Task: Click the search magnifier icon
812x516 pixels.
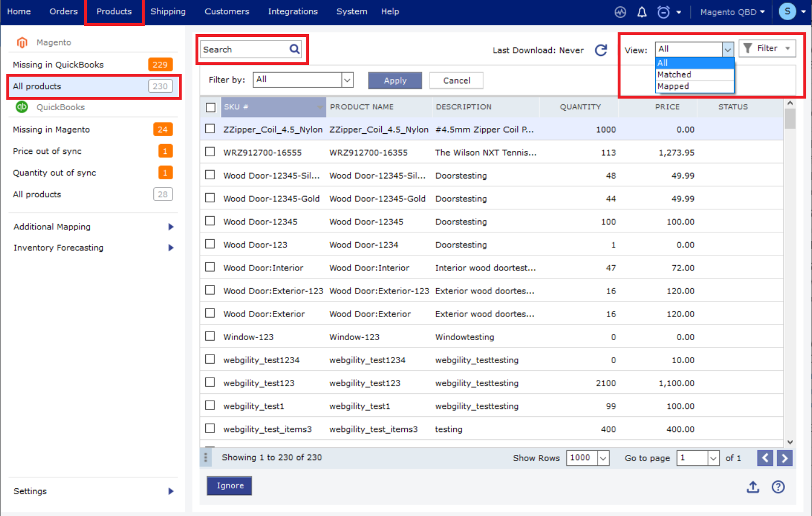Action: (294, 49)
